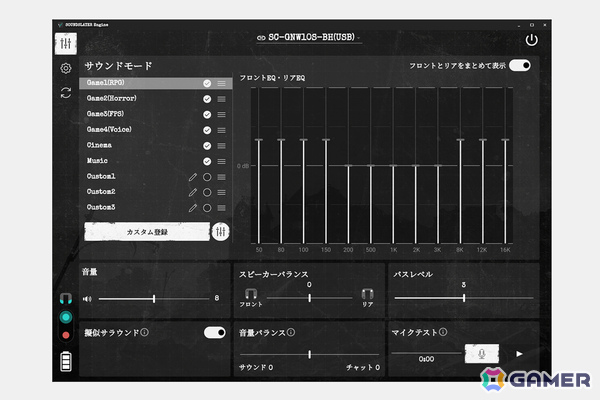The width and height of the screenshot is (600, 400).
Task: Select the headphone icon in sidebar
Action: pyautogui.click(x=66, y=298)
